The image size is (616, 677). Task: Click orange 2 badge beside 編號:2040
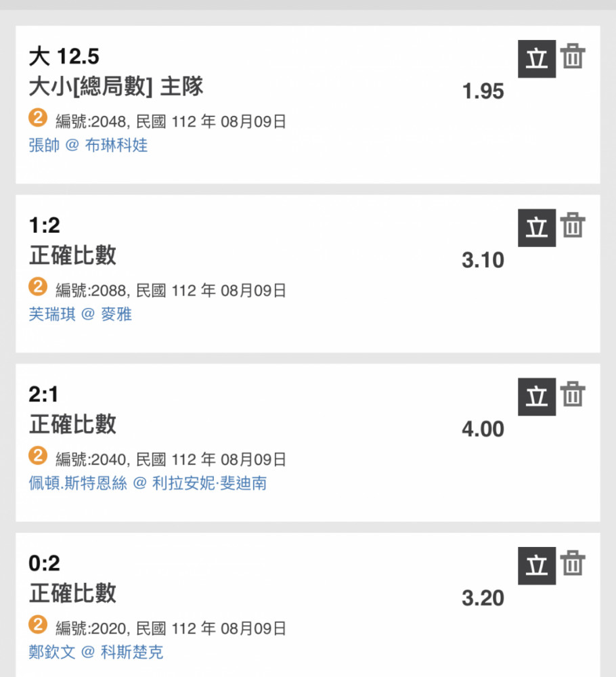coord(38,455)
